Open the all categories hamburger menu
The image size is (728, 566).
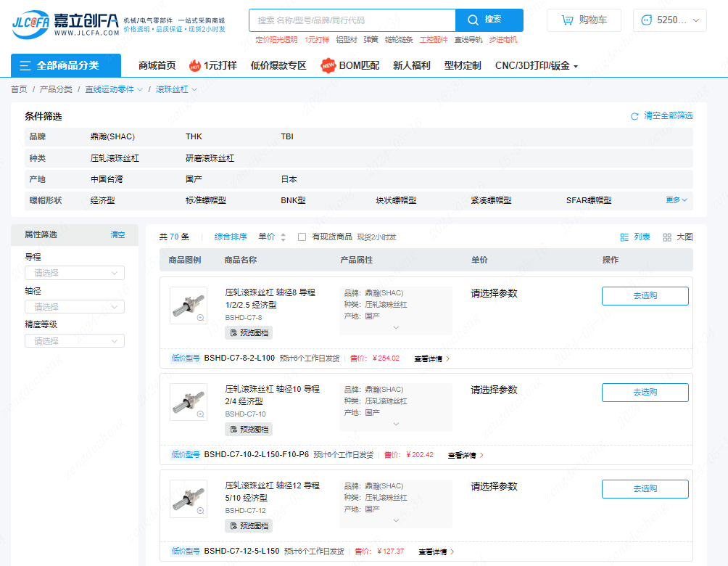(66, 65)
